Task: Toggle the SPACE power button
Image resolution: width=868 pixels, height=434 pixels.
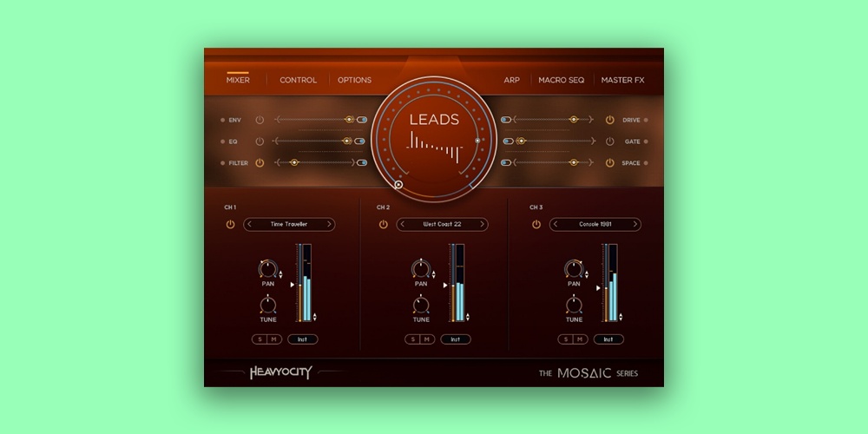Action: click(609, 162)
